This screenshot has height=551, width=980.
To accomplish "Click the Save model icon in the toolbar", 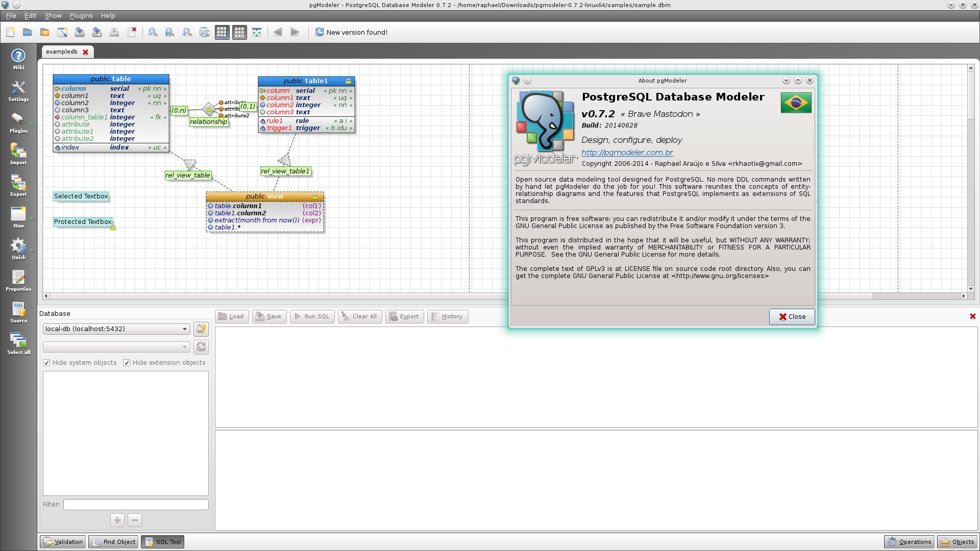I will [x=80, y=32].
